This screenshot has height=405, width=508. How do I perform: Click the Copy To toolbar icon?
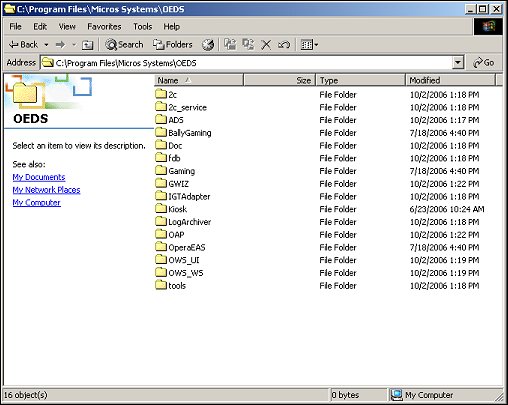248,44
